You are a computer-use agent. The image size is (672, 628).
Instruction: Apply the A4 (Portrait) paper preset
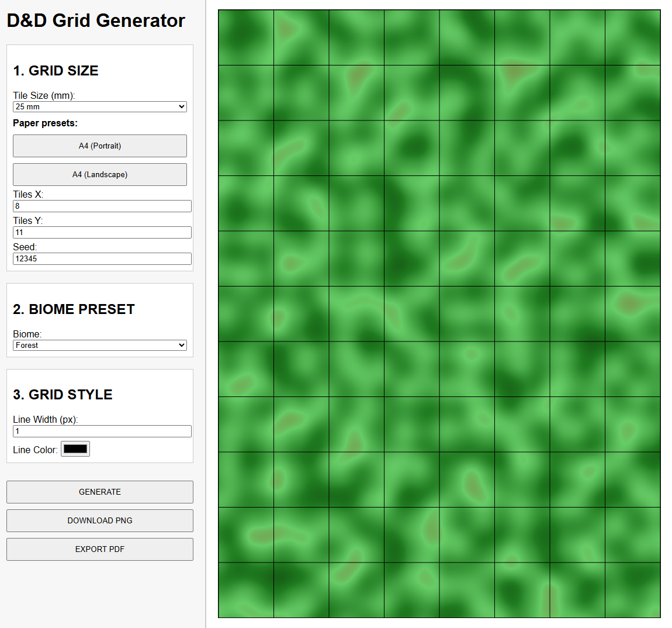(x=100, y=146)
